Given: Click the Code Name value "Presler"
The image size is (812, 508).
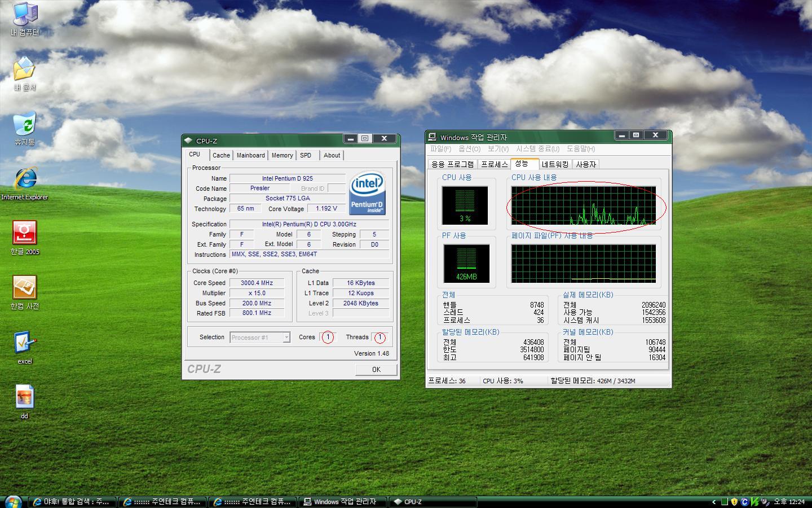Looking at the screenshot, I should pos(260,189).
